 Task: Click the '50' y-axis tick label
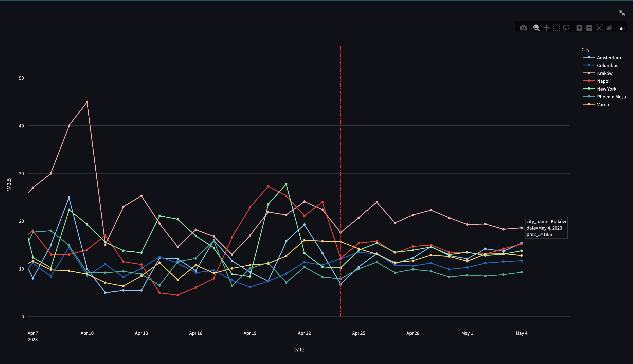[x=21, y=78]
